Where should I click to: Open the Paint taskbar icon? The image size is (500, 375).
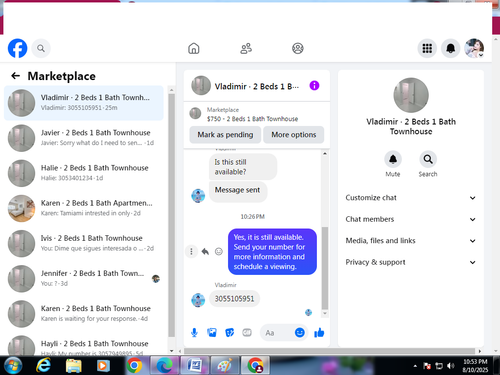click(225, 366)
